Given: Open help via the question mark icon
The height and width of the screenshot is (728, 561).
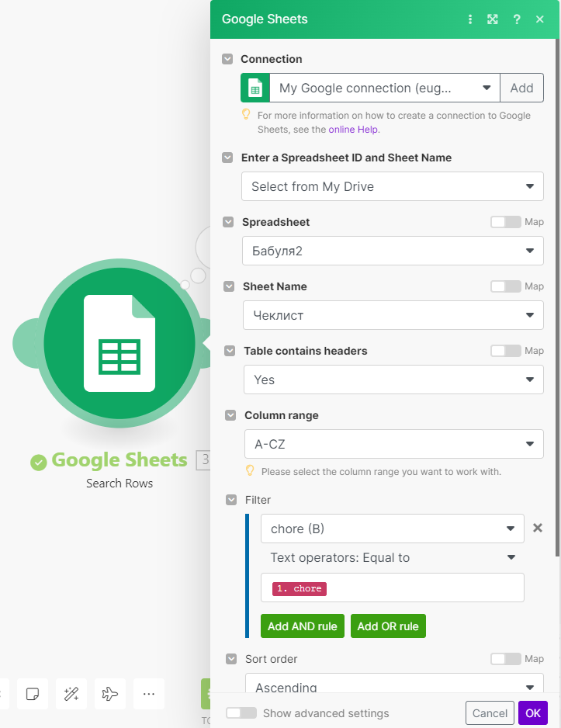Looking at the screenshot, I should (517, 19).
